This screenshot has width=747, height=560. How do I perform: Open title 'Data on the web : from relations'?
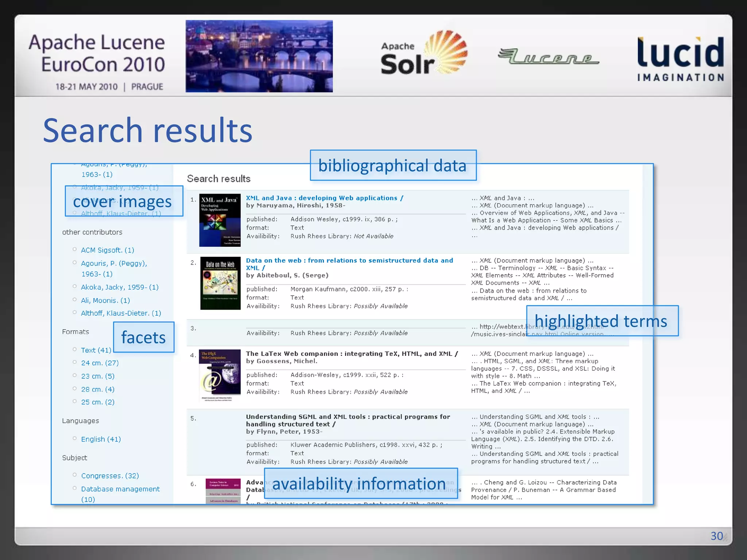(349, 264)
